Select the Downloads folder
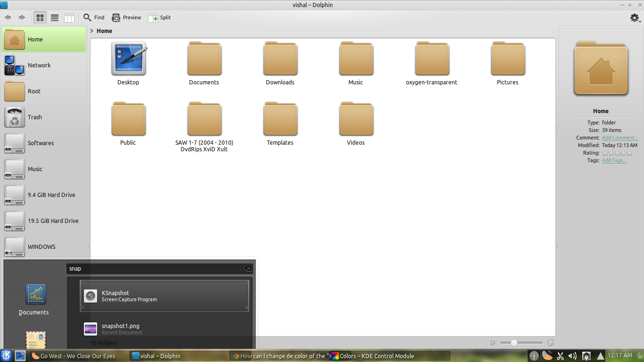This screenshot has height=362, width=644. (x=280, y=64)
